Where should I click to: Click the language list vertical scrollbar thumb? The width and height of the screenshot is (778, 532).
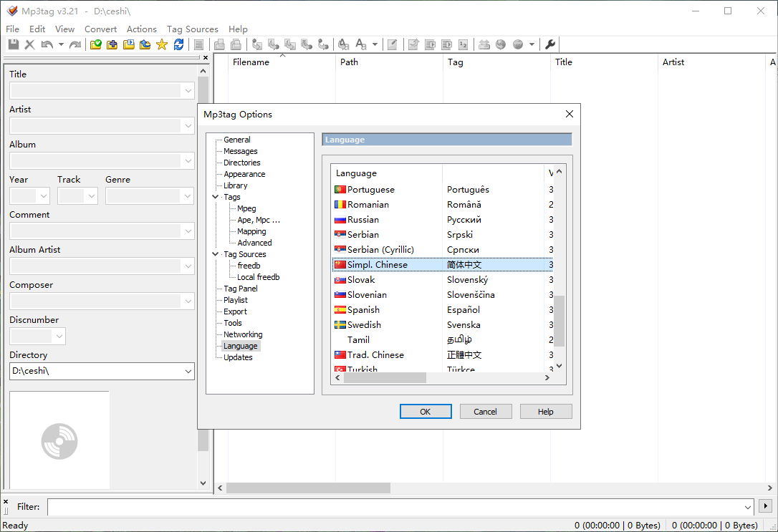[x=560, y=321]
